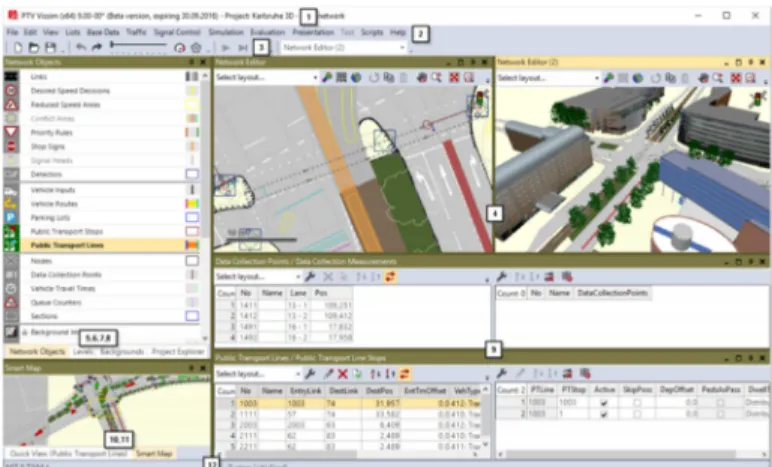Click the New file icon in main toolbar
Image resolution: width=772 pixels, height=467 pixels.
pyautogui.click(x=18, y=48)
